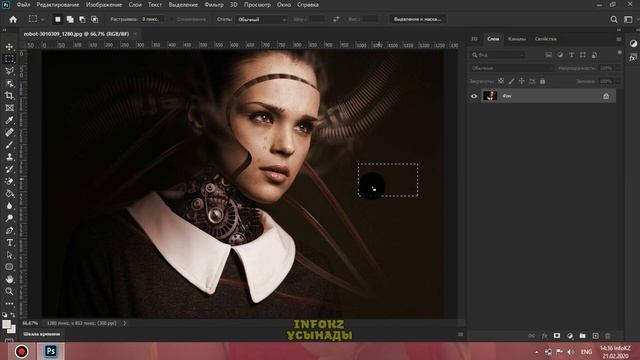The width and height of the screenshot is (640, 360).
Task: Toggle lock transparent pixels
Action: click(x=501, y=81)
